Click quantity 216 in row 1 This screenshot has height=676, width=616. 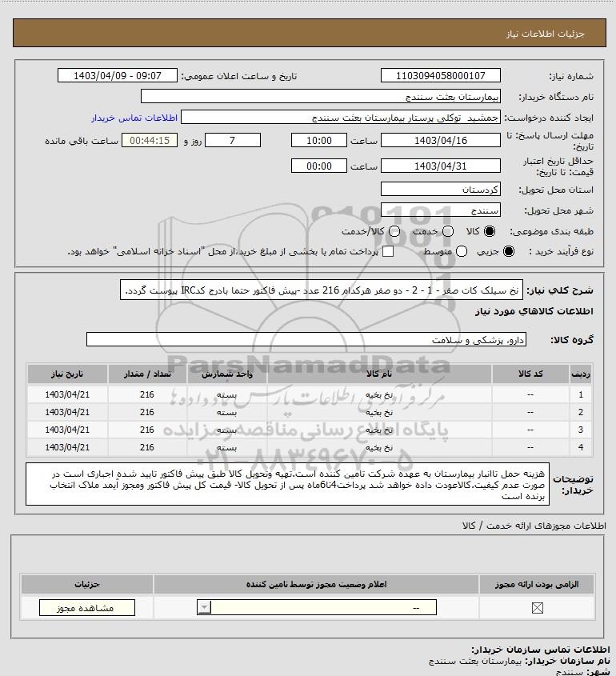tap(147, 394)
